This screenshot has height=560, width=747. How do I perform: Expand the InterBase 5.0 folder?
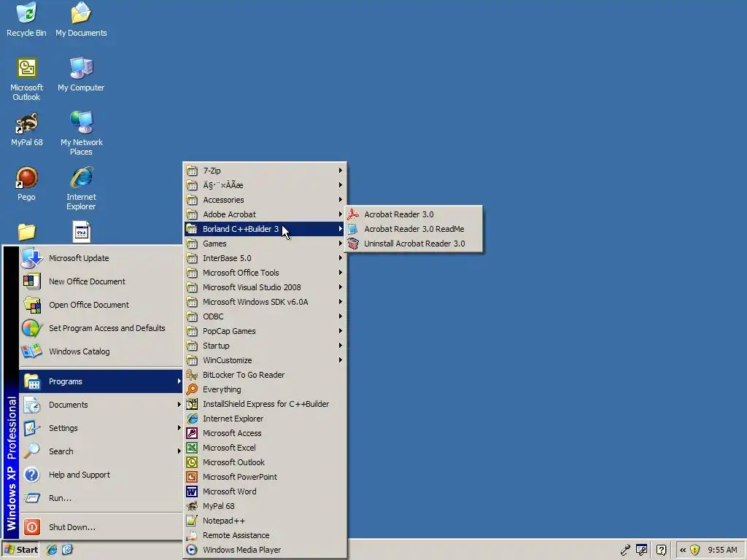265,258
